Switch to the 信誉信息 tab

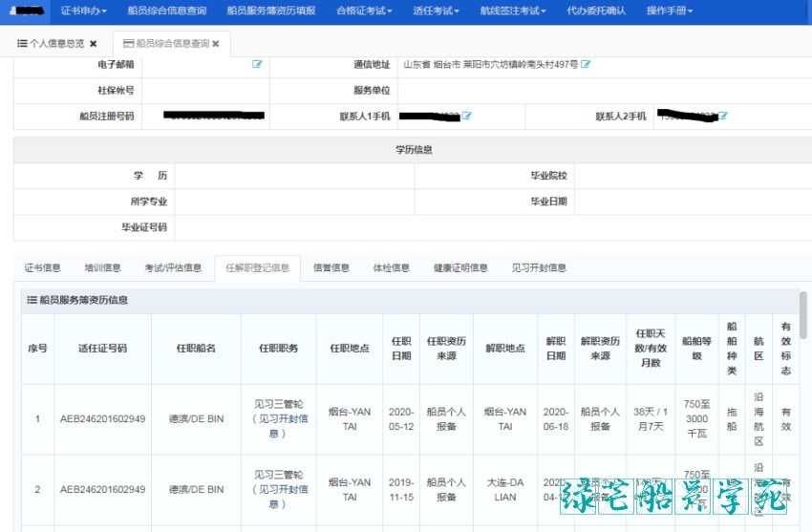(331, 267)
